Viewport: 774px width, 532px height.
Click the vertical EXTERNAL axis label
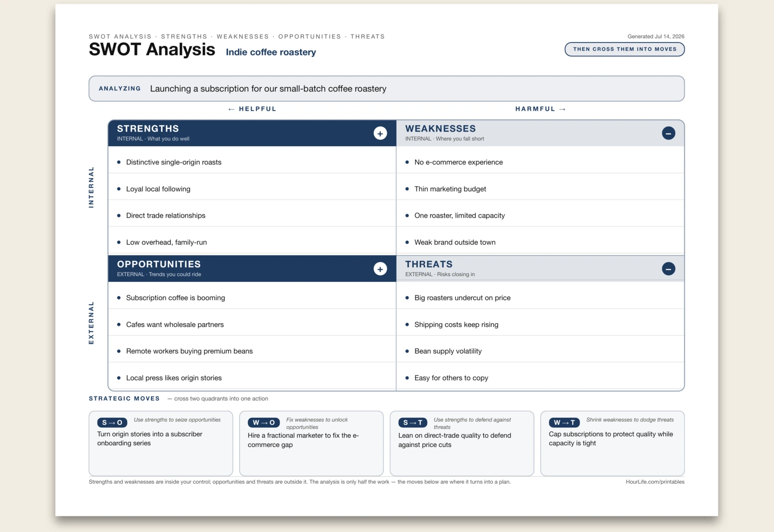pyautogui.click(x=91, y=323)
